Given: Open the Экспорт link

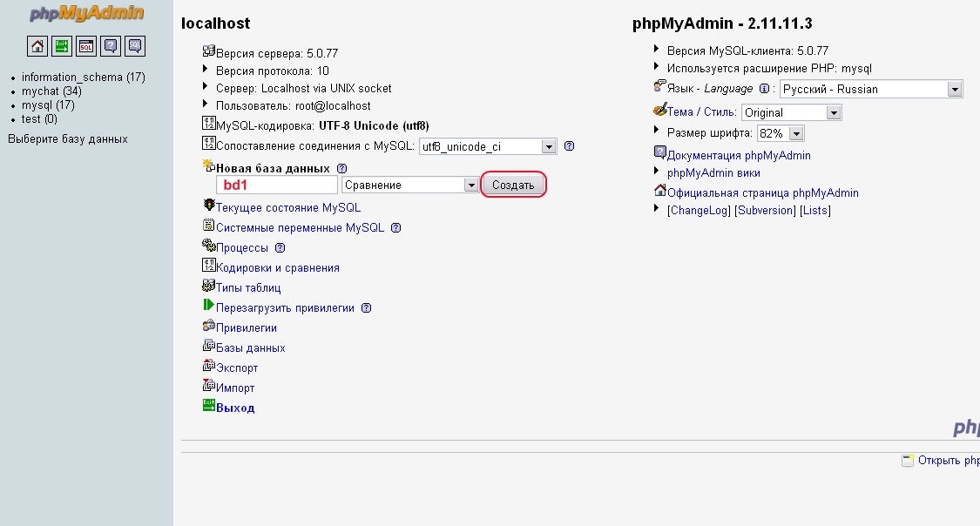Looking at the screenshot, I should coord(237,368).
